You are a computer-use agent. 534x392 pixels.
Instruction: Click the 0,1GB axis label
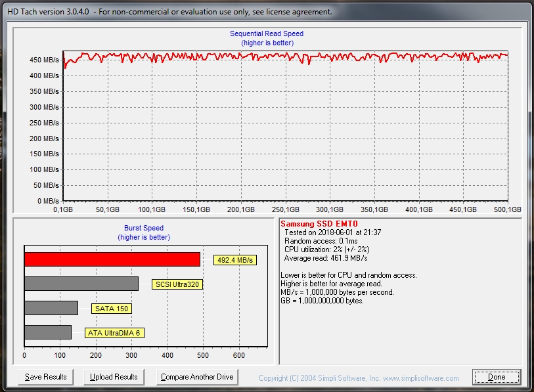(63, 209)
